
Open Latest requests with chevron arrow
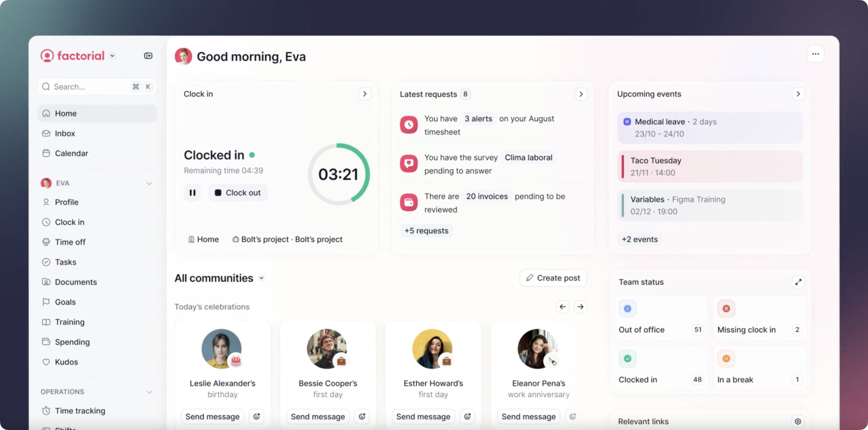pyautogui.click(x=580, y=94)
